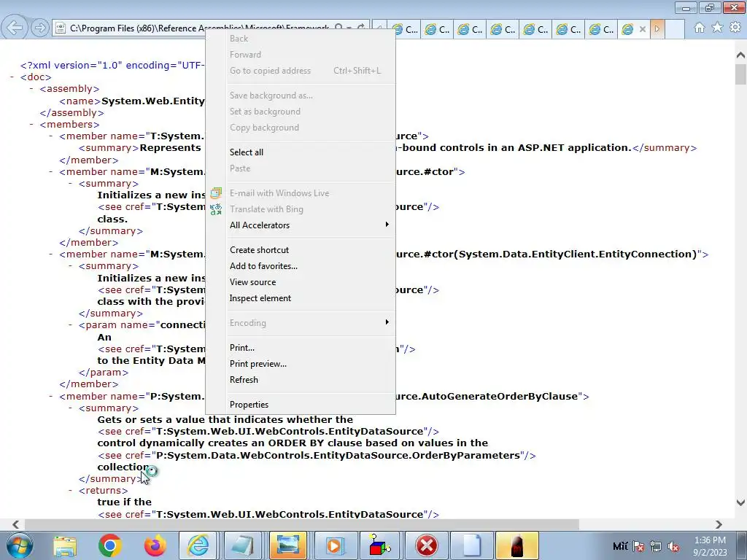Switch to Internet Explorer on the taskbar
The image size is (747, 560).
(x=198, y=545)
